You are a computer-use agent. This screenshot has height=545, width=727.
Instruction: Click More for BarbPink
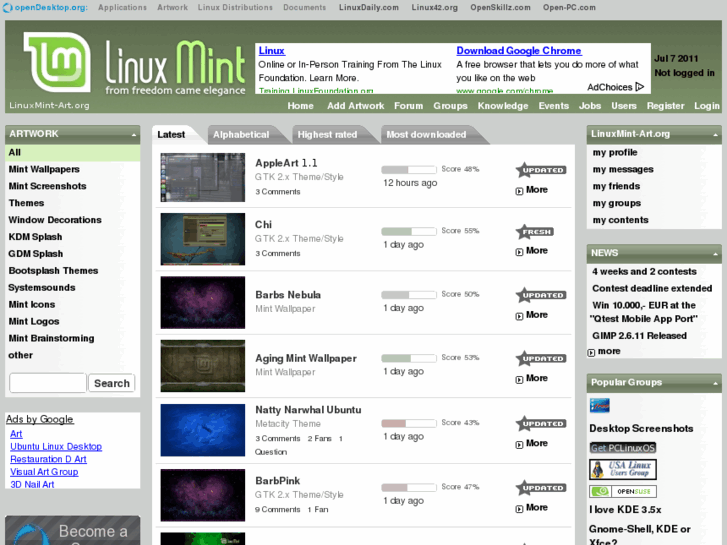[x=536, y=507]
